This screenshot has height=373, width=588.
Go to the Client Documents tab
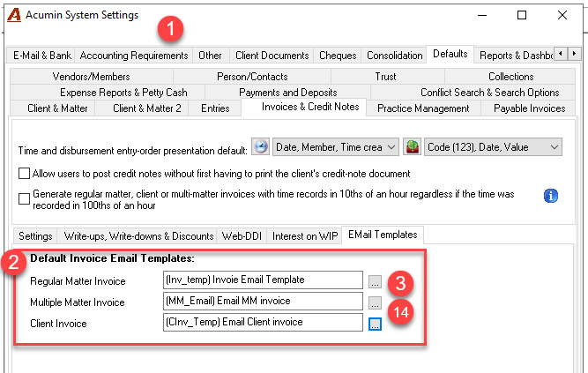[272, 56]
